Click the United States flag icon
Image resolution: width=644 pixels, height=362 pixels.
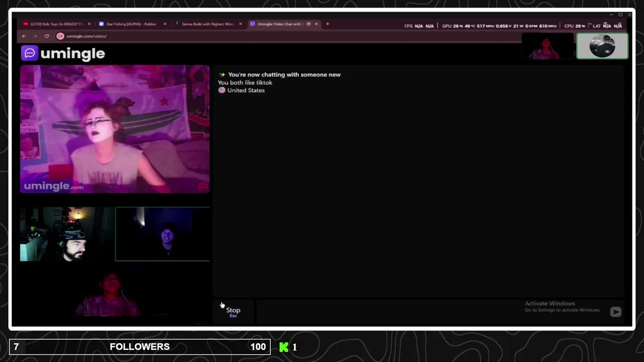[222, 90]
